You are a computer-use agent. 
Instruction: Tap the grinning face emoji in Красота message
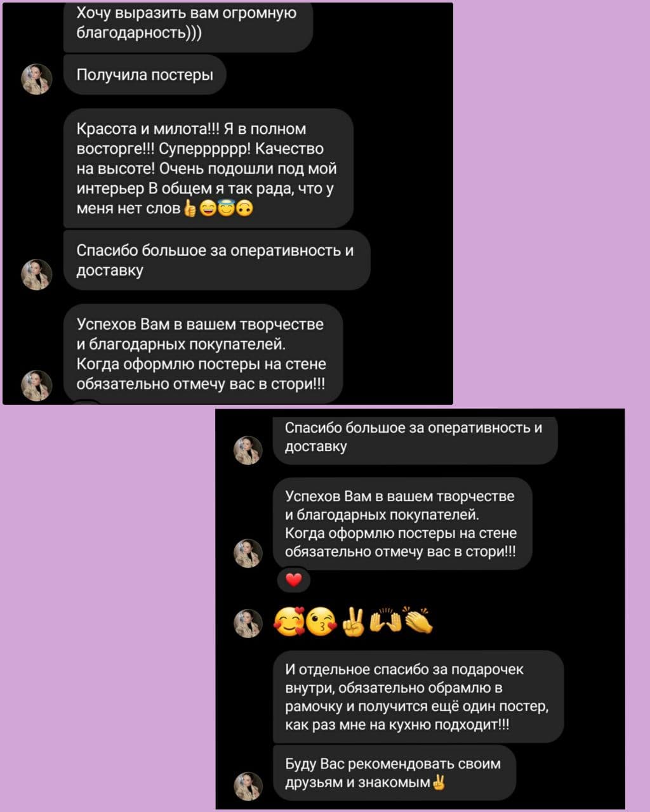tap(208, 208)
